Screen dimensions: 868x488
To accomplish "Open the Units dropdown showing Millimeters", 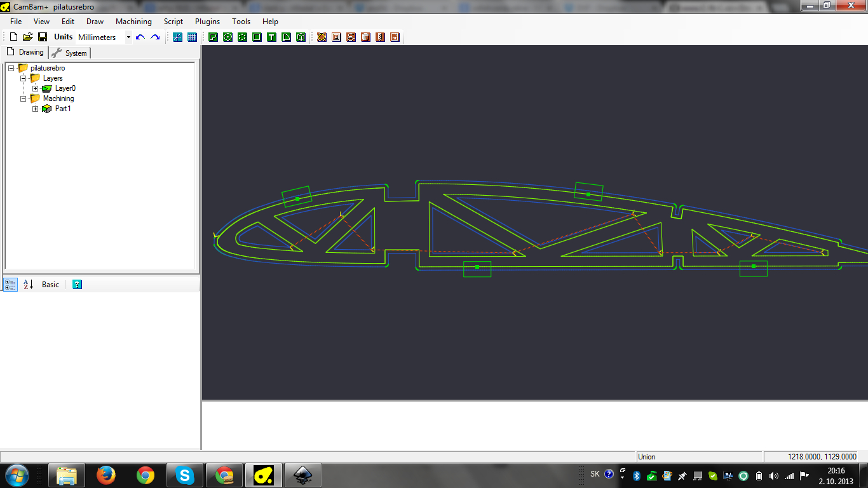I will (104, 37).
